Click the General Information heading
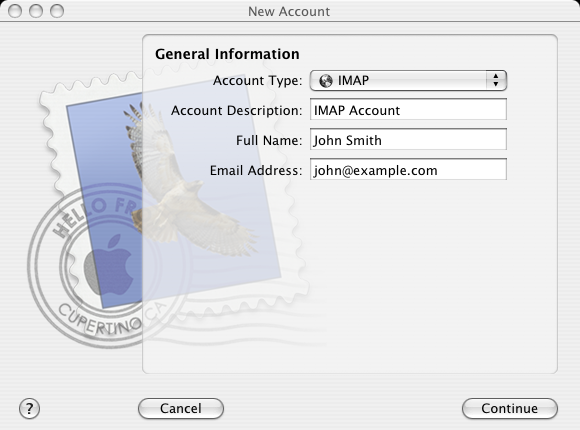 (x=227, y=54)
